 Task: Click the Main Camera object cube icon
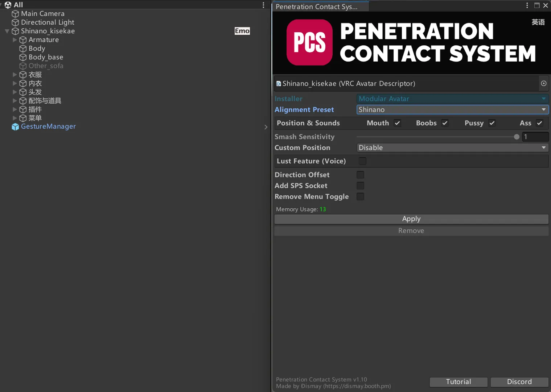(x=15, y=14)
